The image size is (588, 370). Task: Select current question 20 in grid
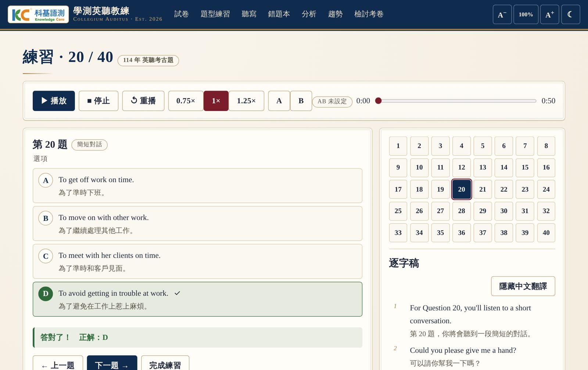coord(462,189)
